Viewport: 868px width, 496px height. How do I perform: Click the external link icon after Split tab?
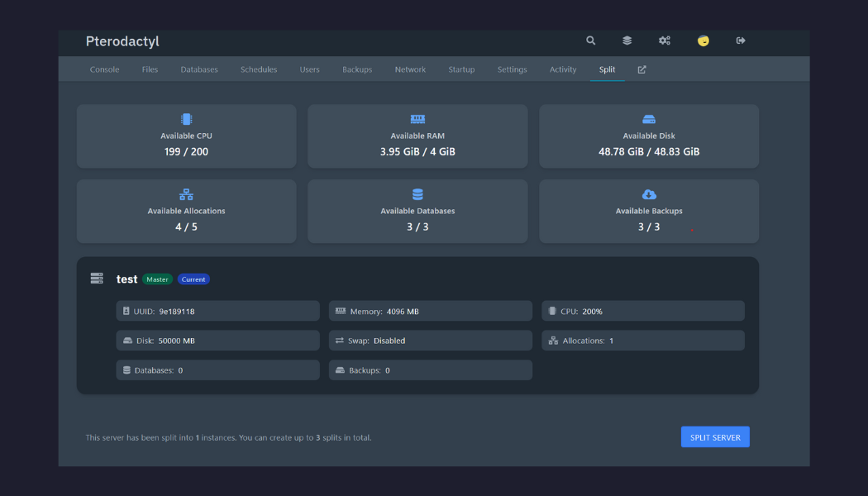(x=641, y=69)
